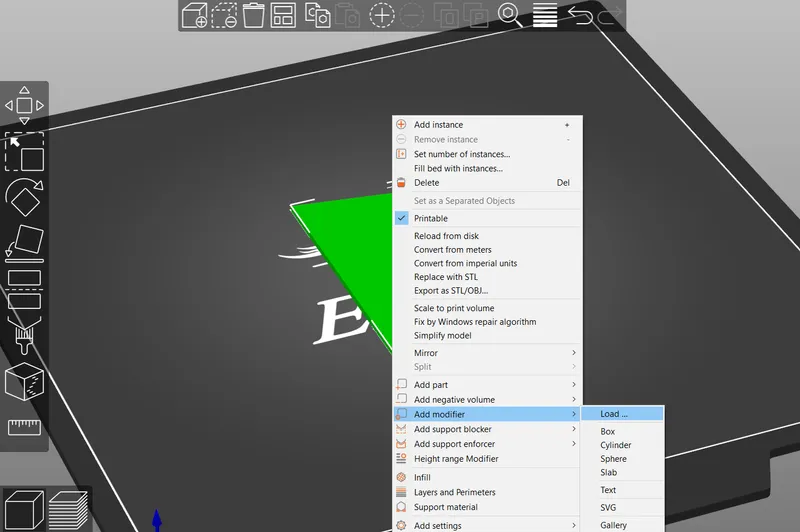Click the Arrange objects toolbar icon
Screen dimensions: 800x532
click(283, 15)
